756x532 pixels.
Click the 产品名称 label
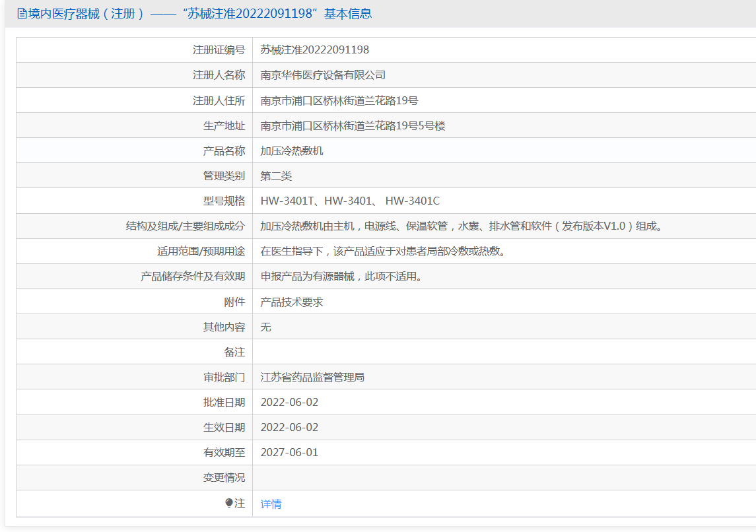pyautogui.click(x=224, y=151)
